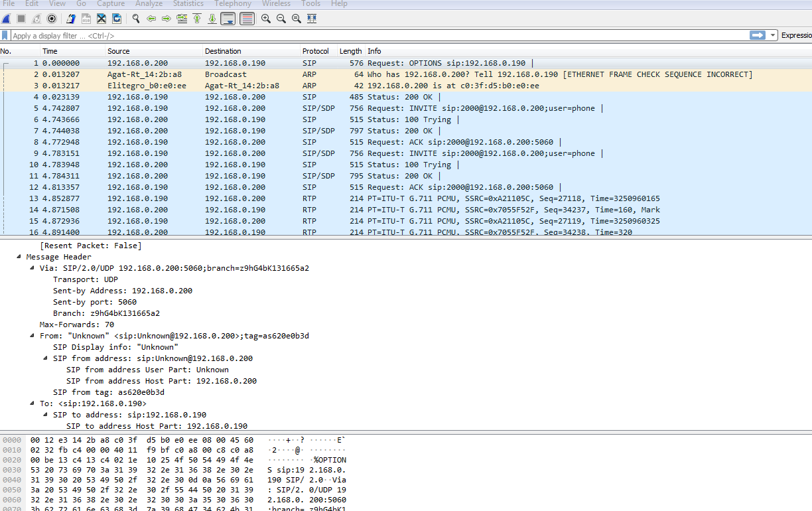Image resolution: width=812 pixels, height=511 pixels.
Task: Click the find packet magnifier icon
Action: (x=136, y=19)
